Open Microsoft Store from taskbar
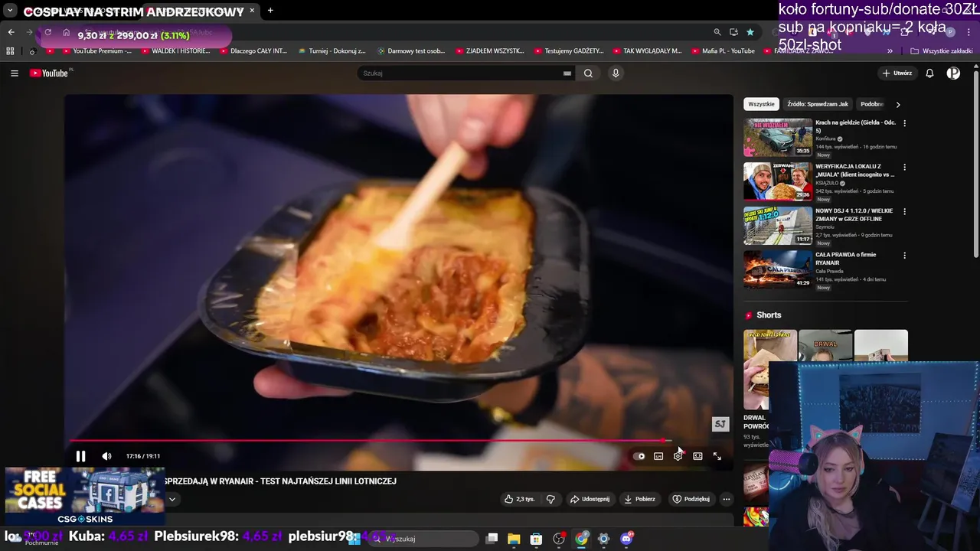Viewport: 980px width, 551px height. click(x=536, y=539)
